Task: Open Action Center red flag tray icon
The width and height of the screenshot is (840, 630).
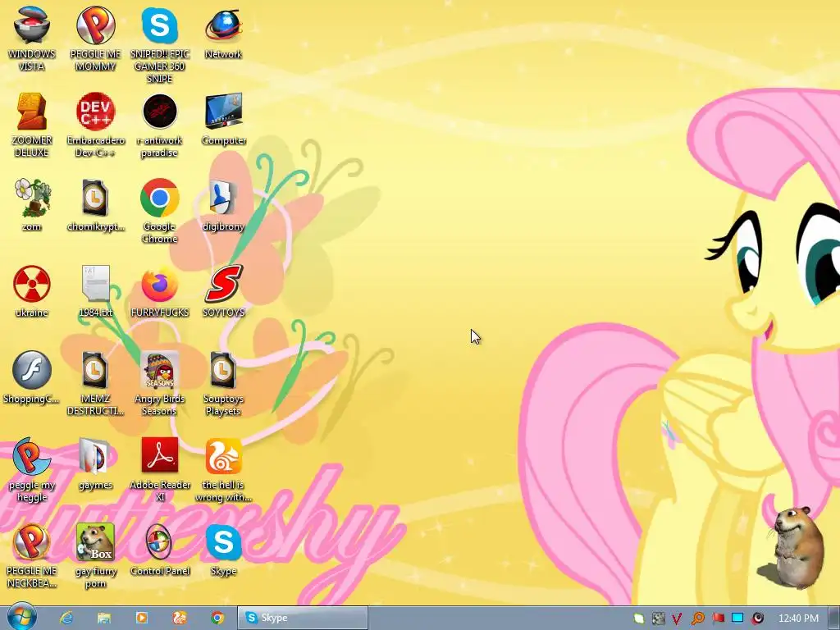Action: tap(719, 619)
